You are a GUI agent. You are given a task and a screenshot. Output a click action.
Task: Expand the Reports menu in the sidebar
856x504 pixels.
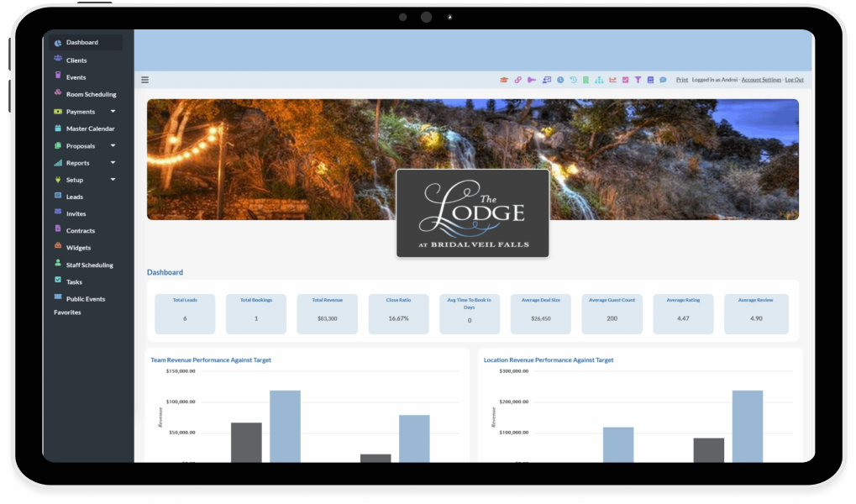click(78, 162)
